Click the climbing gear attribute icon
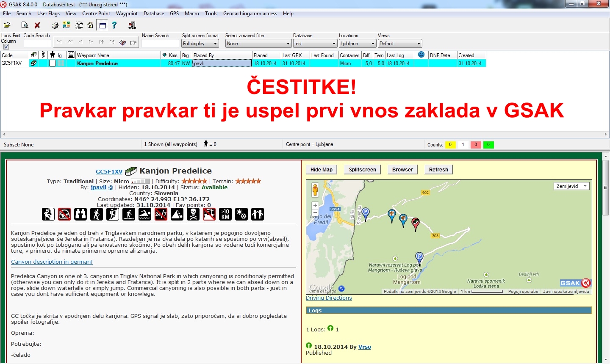This screenshot has height=364, width=610. click(48, 214)
